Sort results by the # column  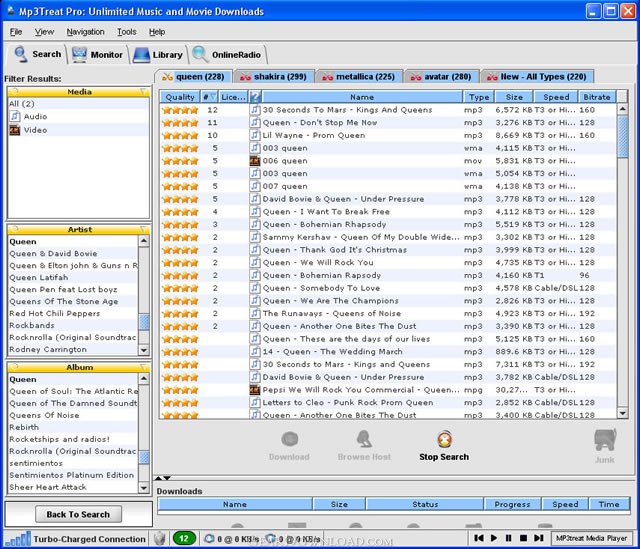point(209,97)
